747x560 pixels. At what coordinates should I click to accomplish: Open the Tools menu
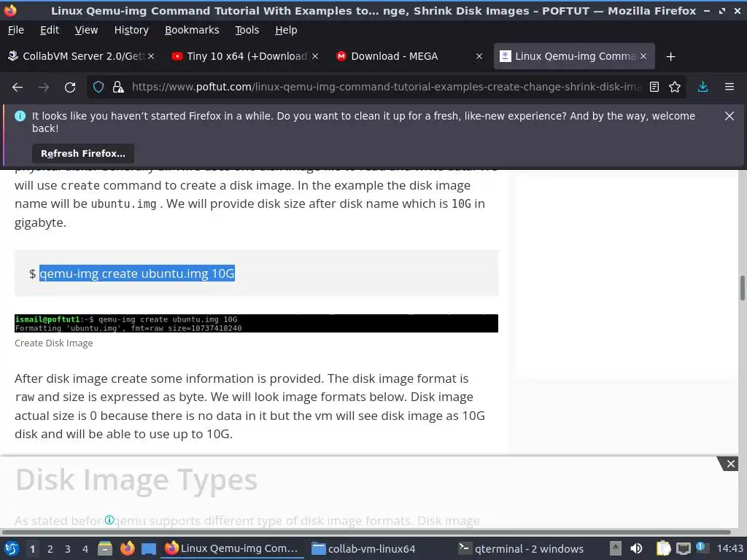247,30
